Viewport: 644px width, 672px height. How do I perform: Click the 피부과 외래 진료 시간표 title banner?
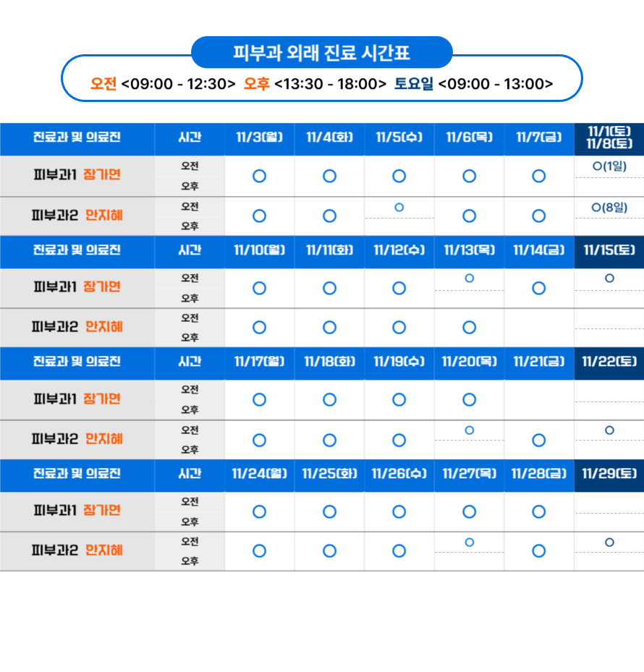(x=321, y=53)
